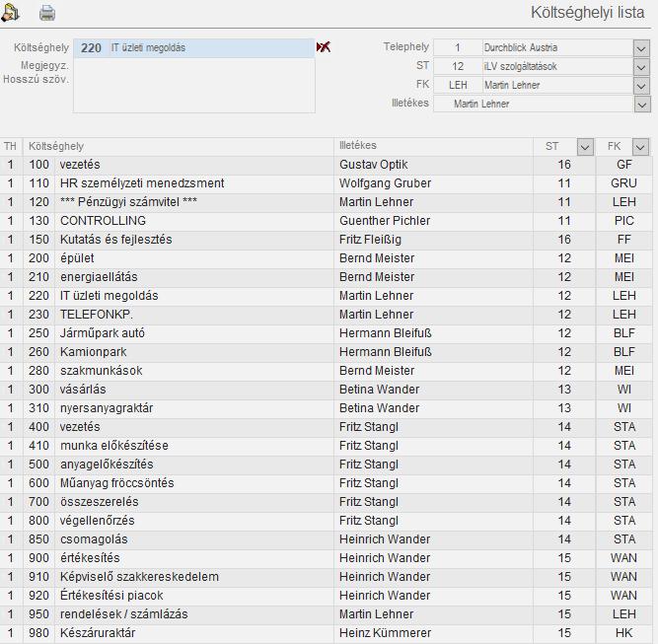Select the nyersanyagraktár row
The width and height of the screenshot is (658, 644).
click(x=326, y=408)
